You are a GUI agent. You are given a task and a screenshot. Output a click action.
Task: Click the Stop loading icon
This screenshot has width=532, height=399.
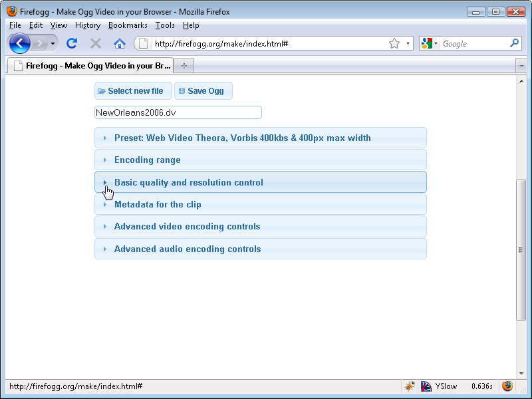point(95,43)
